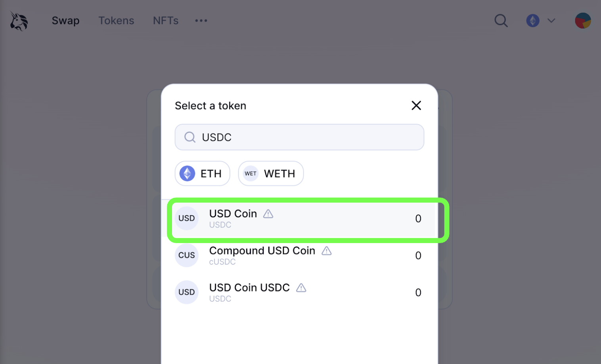The height and width of the screenshot is (364, 601).
Task: Select the ETH quick-pick token
Action: (x=202, y=173)
